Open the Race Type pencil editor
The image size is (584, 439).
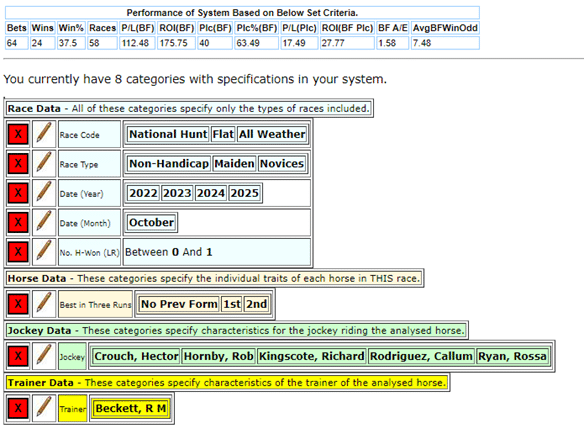tap(44, 163)
